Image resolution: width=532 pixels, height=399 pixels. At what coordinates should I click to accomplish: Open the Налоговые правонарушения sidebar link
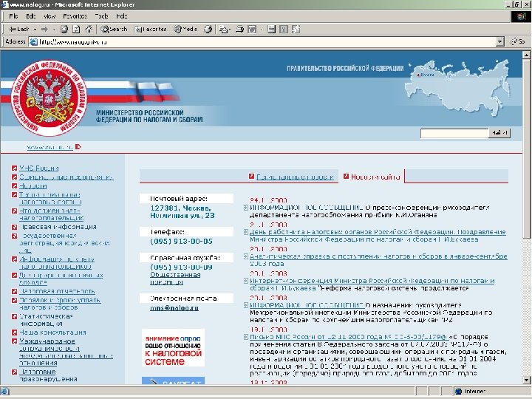48,375
